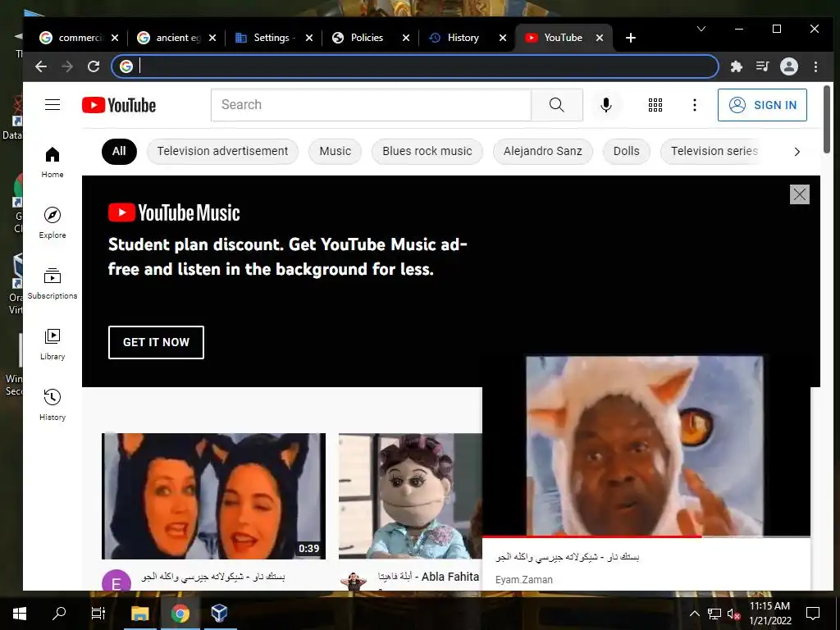Close the Policies browser tab
840x630 pixels.
[405, 38]
